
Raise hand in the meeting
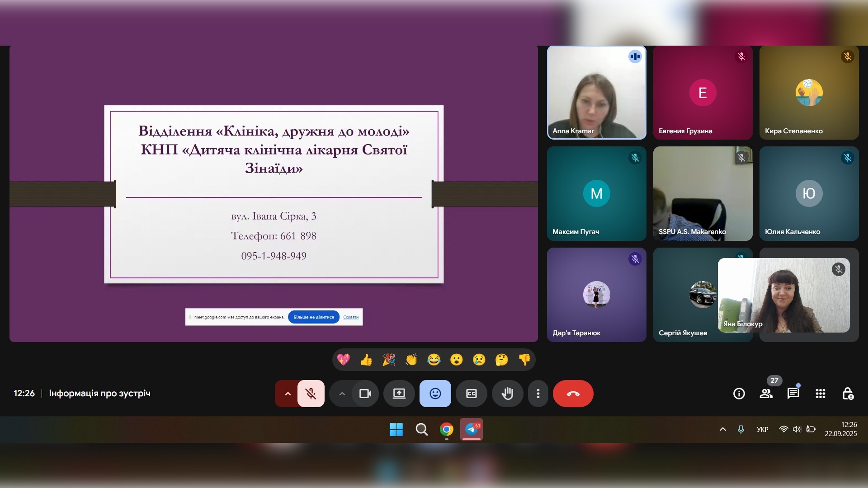(x=507, y=394)
